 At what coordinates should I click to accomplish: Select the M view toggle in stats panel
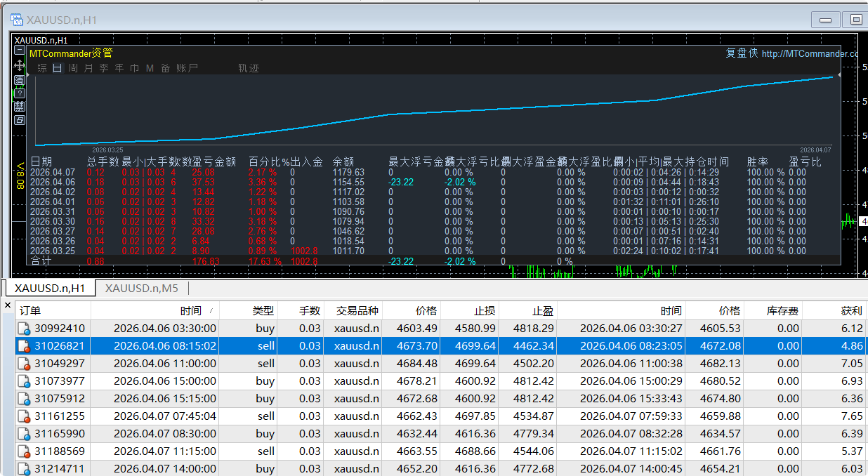coord(150,68)
